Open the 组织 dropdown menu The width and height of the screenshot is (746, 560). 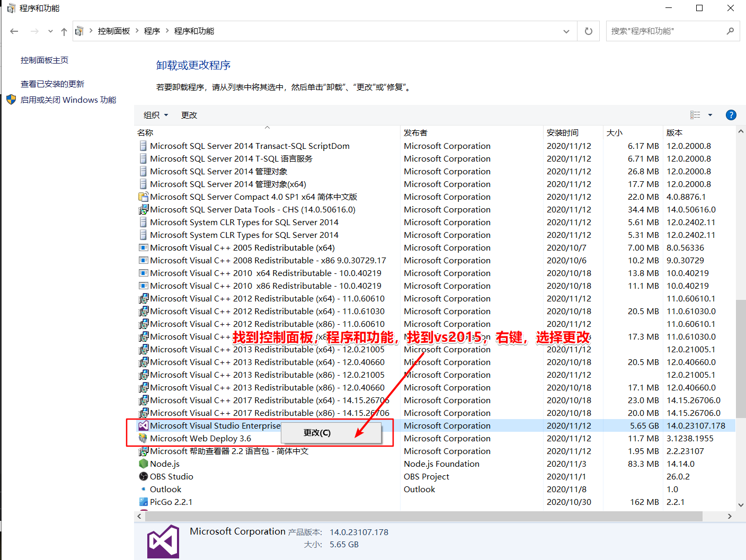(x=156, y=115)
